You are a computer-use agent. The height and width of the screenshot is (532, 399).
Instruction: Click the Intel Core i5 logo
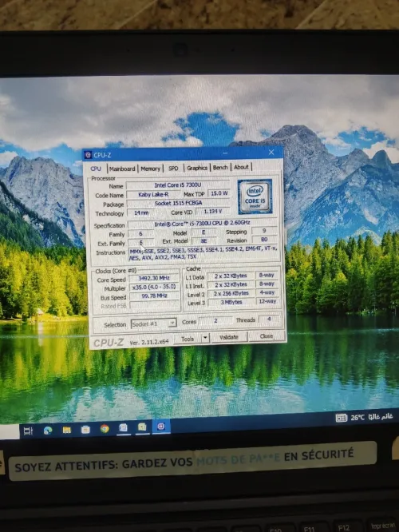pyautogui.click(x=255, y=197)
